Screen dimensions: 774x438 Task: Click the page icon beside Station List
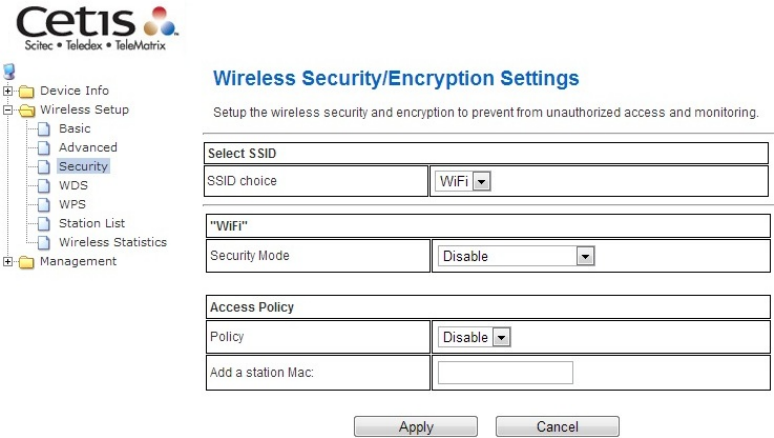coord(44,224)
